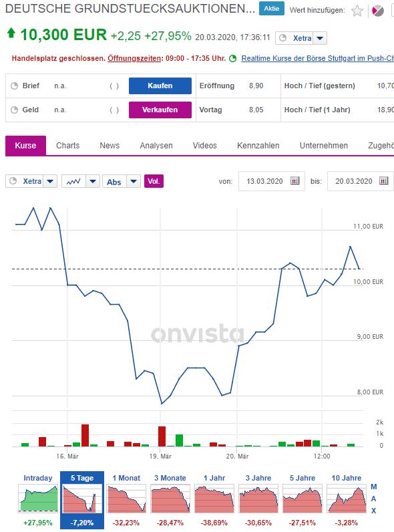Click the 10 Jahre label
This screenshot has width=394, height=532.
[x=347, y=478]
